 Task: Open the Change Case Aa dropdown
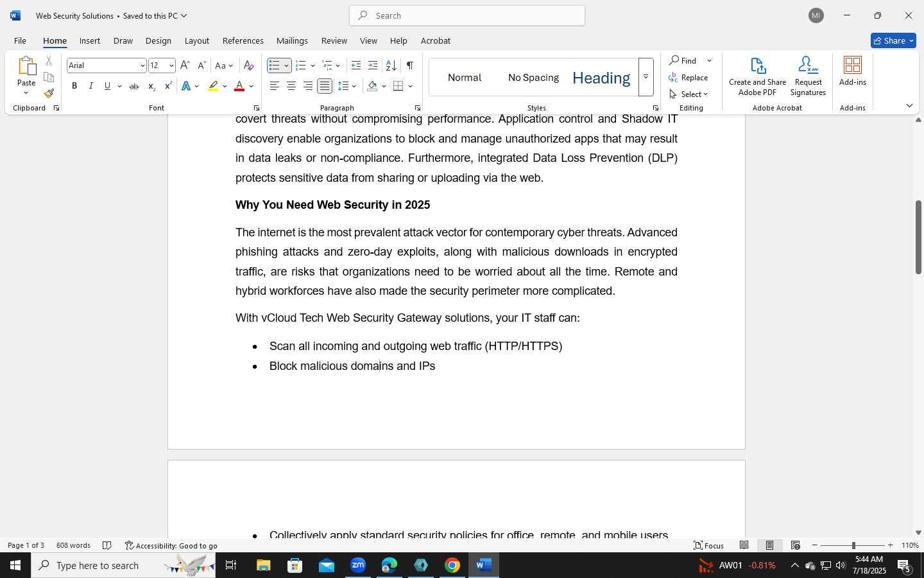coord(224,66)
